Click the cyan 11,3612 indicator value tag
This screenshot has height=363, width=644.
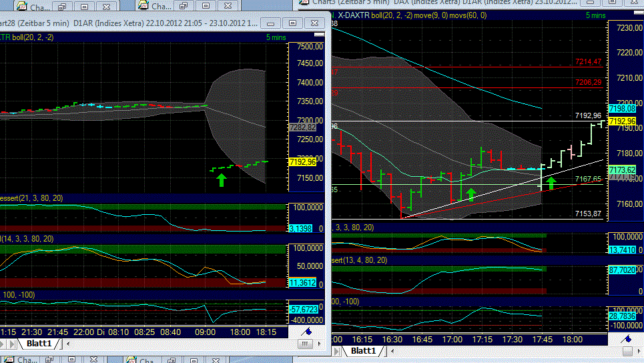pos(303,282)
